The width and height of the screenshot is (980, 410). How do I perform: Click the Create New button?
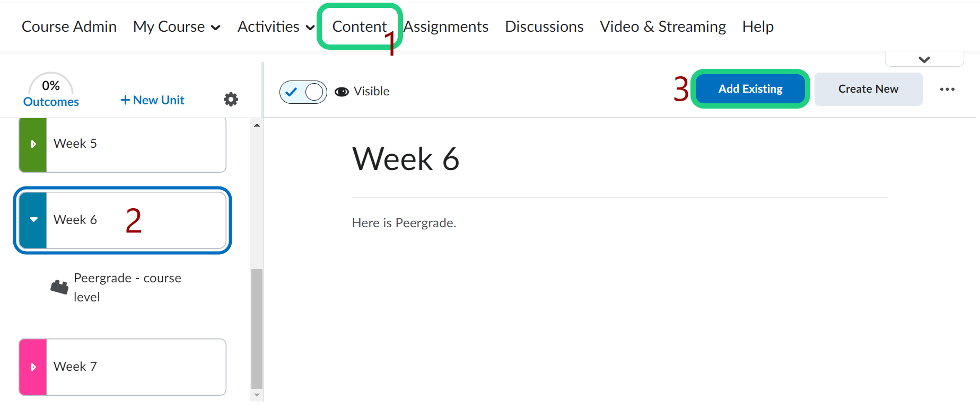point(868,89)
